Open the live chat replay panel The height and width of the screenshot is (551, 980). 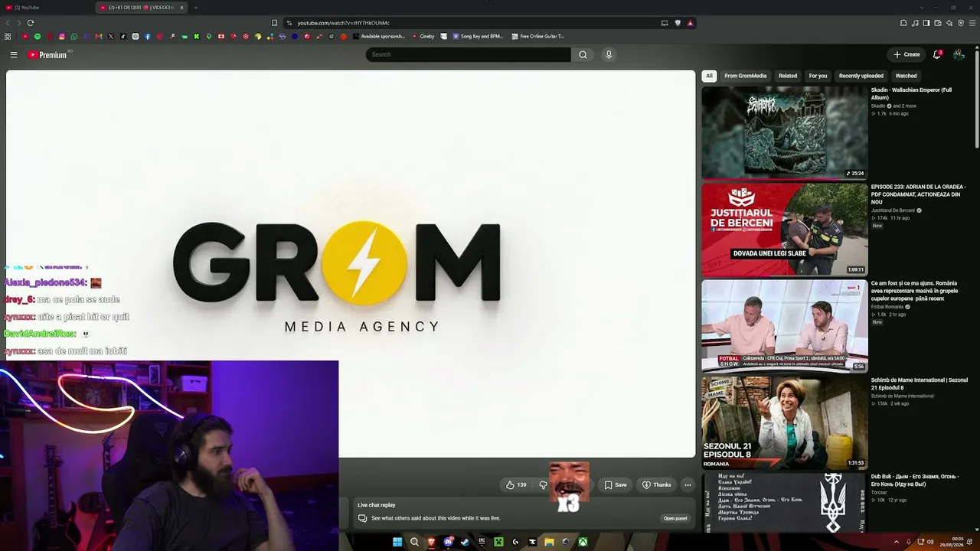pyautogui.click(x=675, y=518)
